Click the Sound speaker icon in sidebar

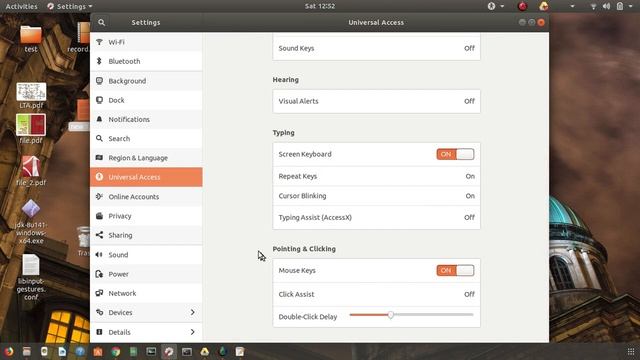pos(99,255)
